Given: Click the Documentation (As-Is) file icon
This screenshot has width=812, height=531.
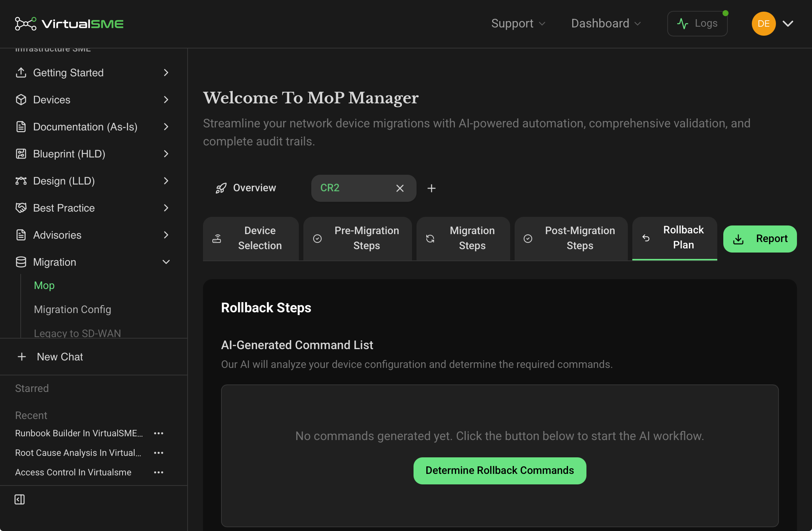Looking at the screenshot, I should [21, 127].
